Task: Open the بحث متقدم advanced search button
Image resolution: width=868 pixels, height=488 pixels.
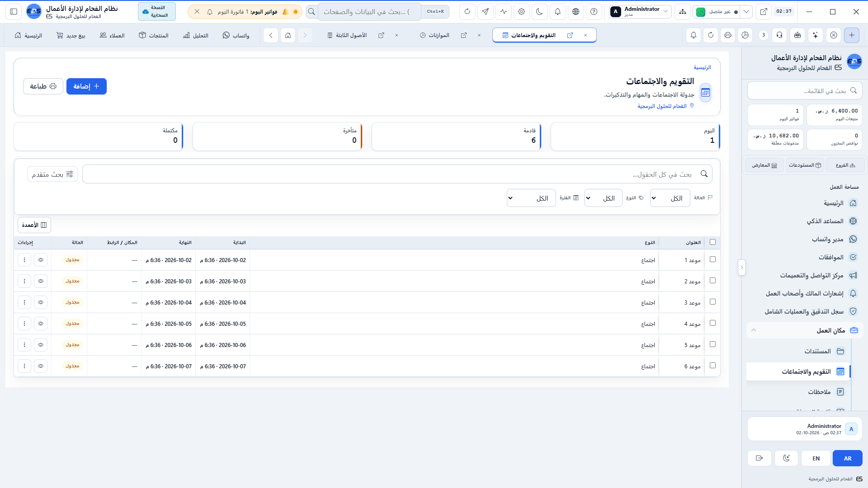Action: pos(52,174)
